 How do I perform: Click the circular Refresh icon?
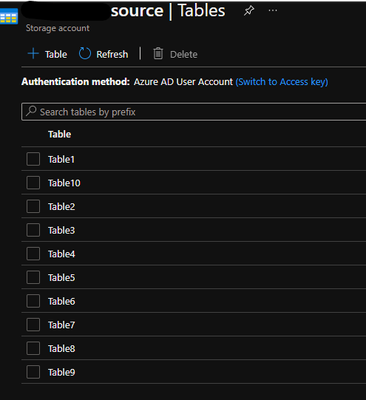[85, 53]
